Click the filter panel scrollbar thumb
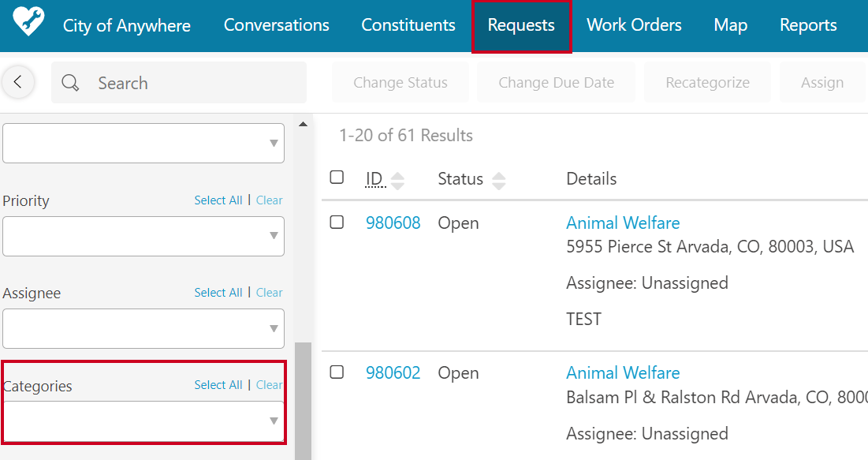The image size is (868, 460). (x=303, y=402)
